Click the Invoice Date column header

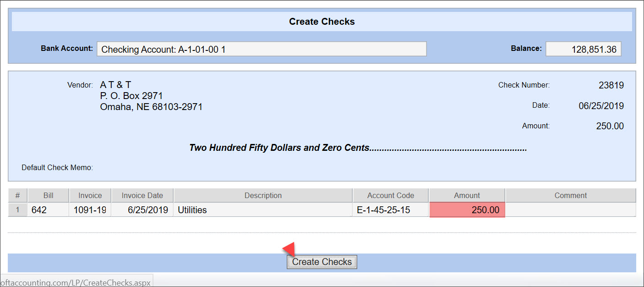pyautogui.click(x=142, y=195)
